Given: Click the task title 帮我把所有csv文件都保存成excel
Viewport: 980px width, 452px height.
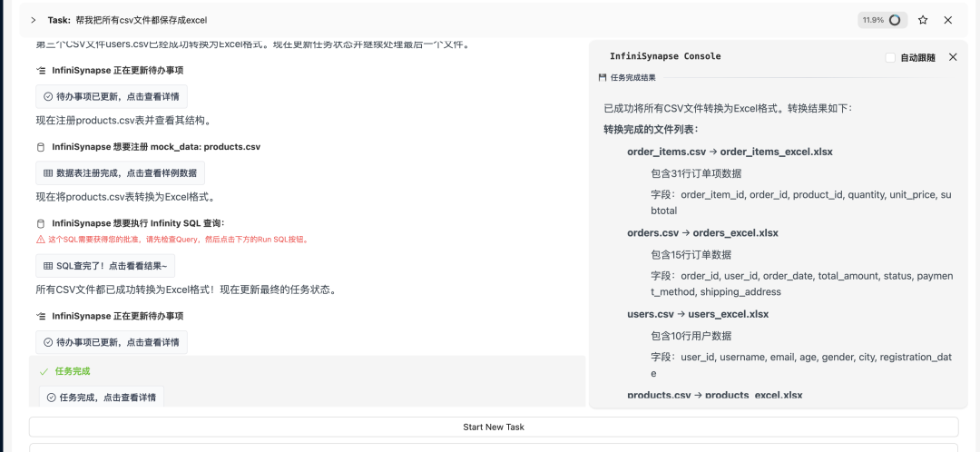Looking at the screenshot, I should coord(142,20).
